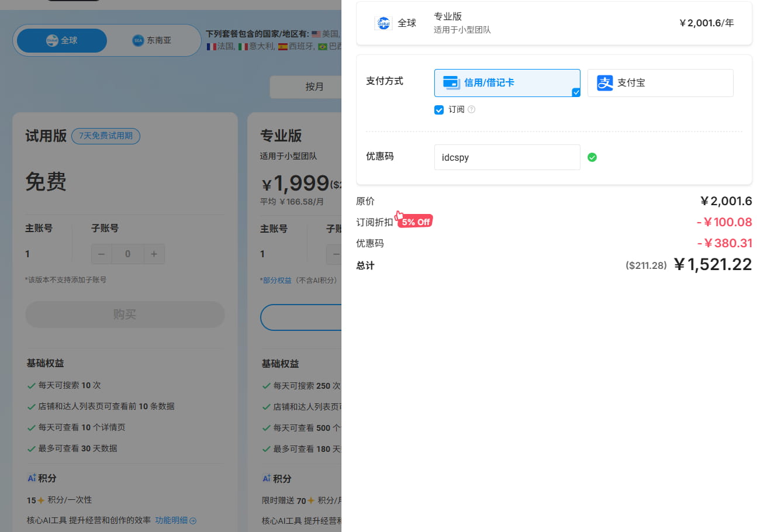Click the 5% Off discount badge
The width and height of the screenshot is (757, 532).
click(414, 221)
